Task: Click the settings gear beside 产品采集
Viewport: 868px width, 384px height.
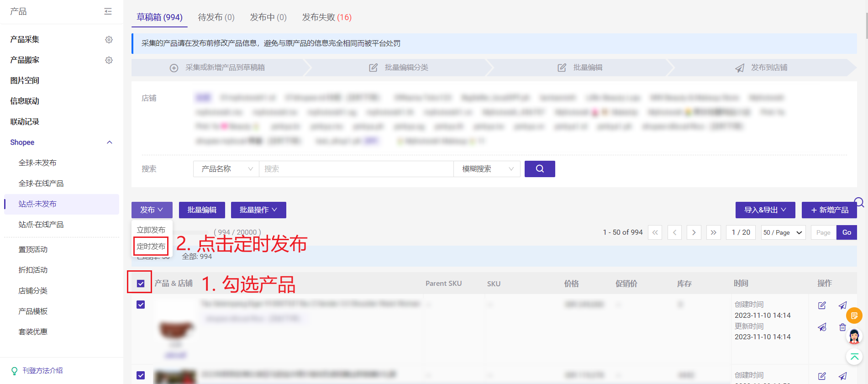Action: (109, 40)
